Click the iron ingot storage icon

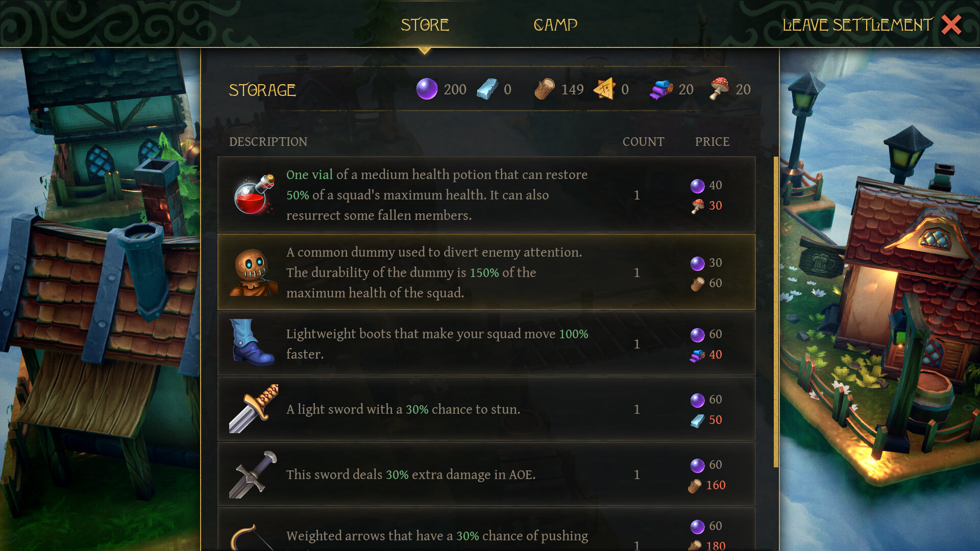pyautogui.click(x=487, y=89)
